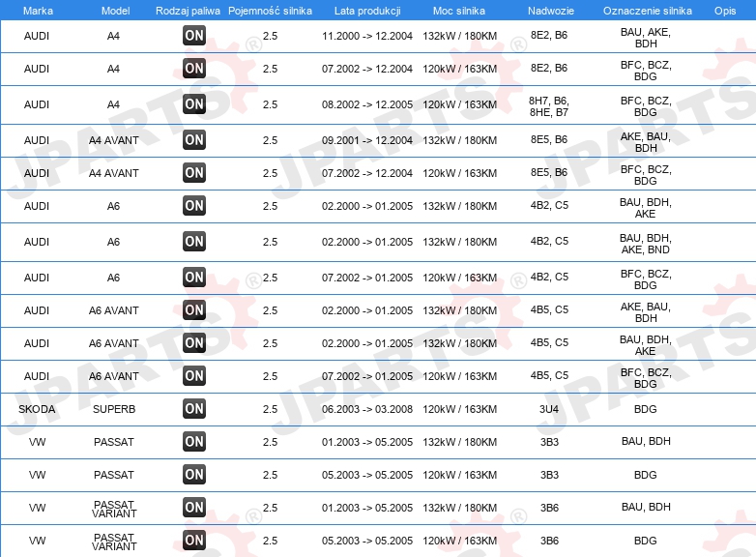Click BFC, BCZ, BDG in the 8H7 row

click(646, 106)
